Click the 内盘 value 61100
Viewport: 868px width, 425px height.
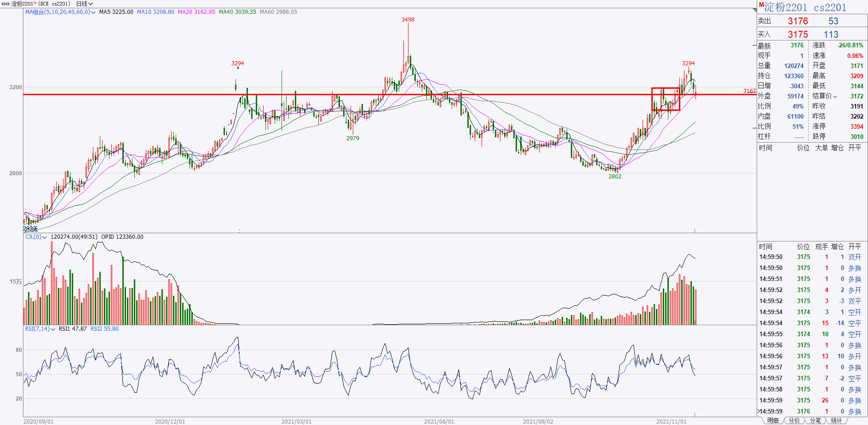[795, 116]
